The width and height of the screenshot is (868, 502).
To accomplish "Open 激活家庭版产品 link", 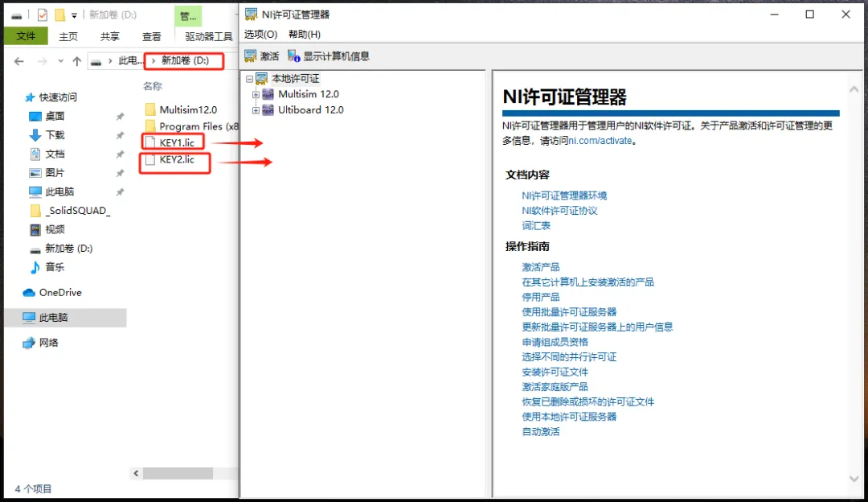I will pyautogui.click(x=555, y=387).
